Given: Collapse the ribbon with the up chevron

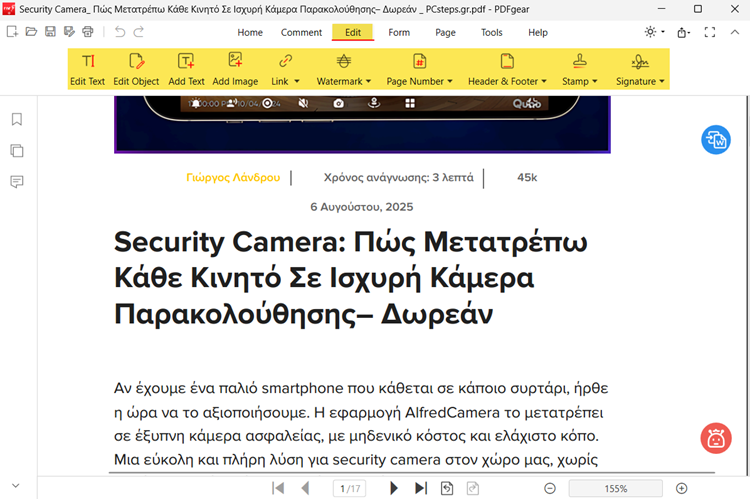Looking at the screenshot, I should pyautogui.click(x=735, y=32).
